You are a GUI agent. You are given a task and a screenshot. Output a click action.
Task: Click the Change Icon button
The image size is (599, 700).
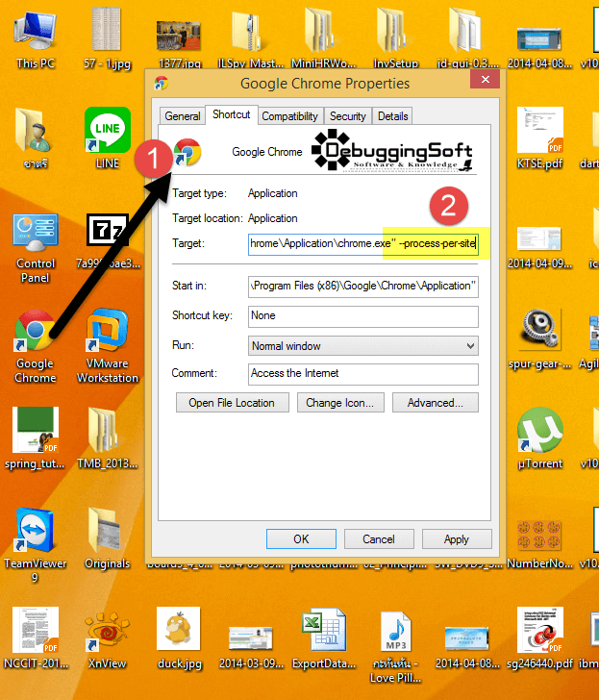(340, 403)
